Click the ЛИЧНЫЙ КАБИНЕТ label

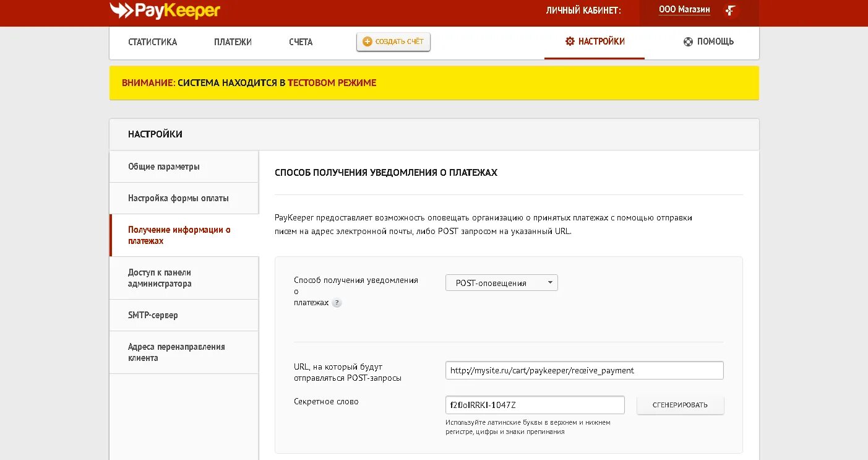coord(583,11)
